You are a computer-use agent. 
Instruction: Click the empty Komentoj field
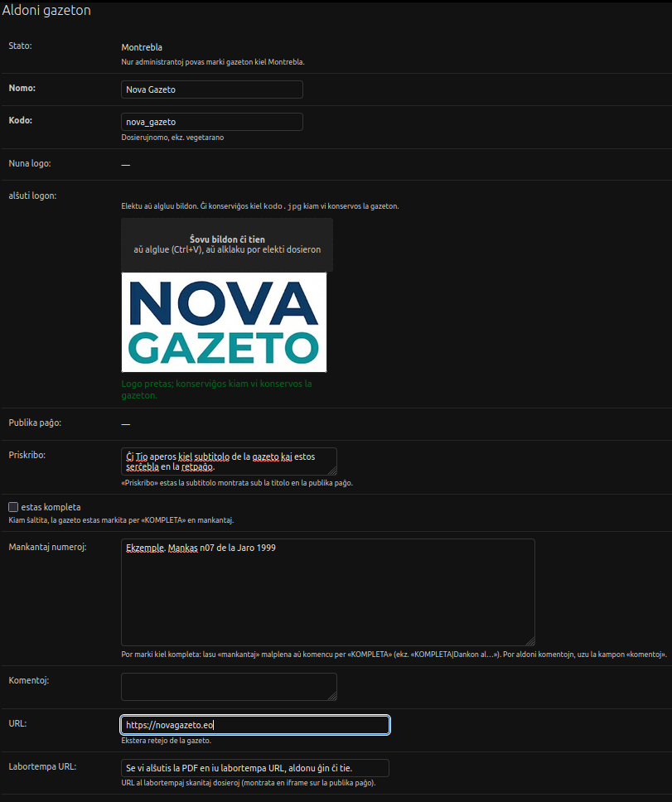click(x=229, y=687)
